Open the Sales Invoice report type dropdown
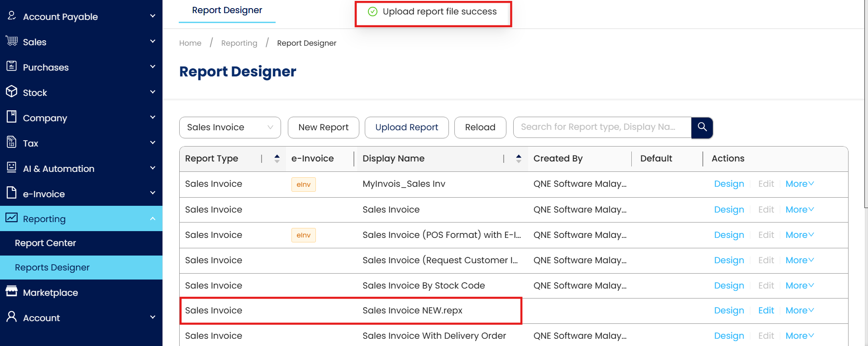 [x=230, y=128]
